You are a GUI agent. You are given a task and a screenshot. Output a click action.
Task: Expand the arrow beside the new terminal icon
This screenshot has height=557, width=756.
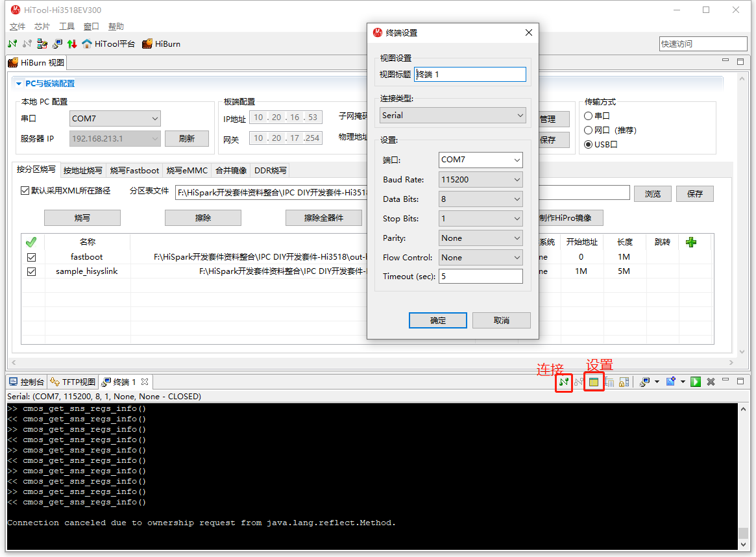pos(683,382)
